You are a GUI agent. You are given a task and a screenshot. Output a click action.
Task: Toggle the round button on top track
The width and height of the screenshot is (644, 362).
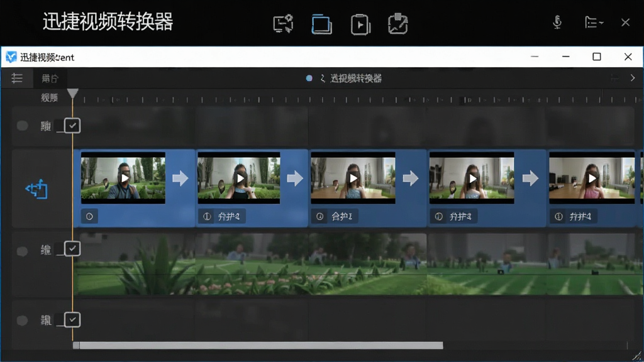(x=22, y=126)
